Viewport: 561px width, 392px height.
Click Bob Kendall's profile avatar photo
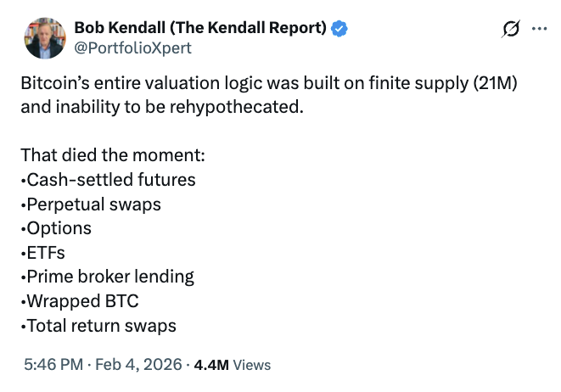coord(45,37)
